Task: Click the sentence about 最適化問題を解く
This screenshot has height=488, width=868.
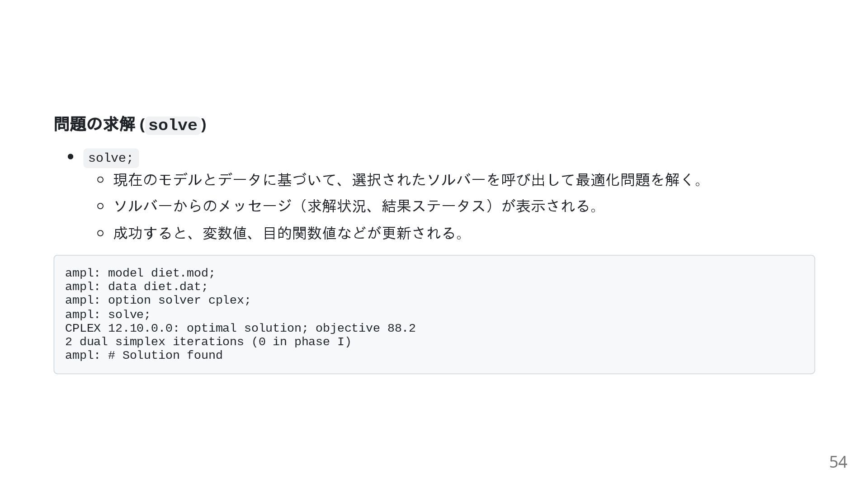Action: tap(407, 180)
